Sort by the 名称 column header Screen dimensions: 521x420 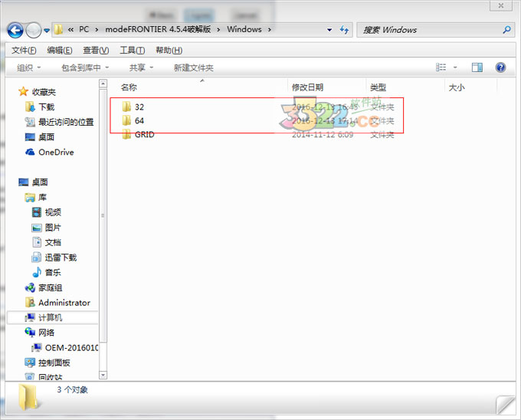[x=129, y=87]
